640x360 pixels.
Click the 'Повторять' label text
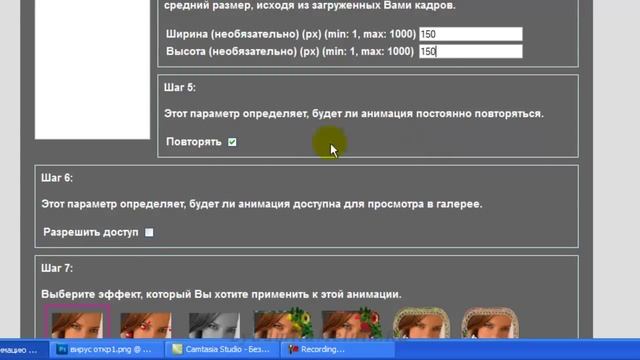click(194, 142)
